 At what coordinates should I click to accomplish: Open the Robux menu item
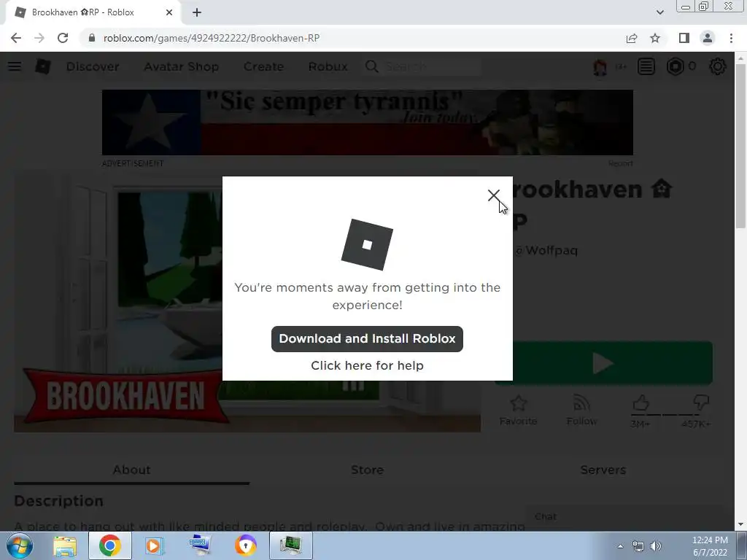(x=328, y=66)
